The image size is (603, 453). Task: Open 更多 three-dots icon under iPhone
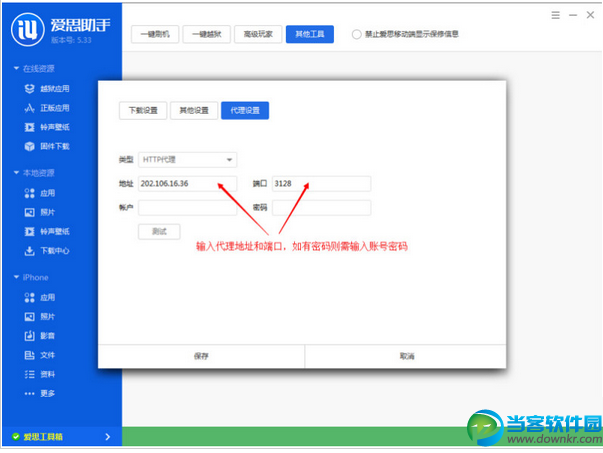(x=30, y=393)
